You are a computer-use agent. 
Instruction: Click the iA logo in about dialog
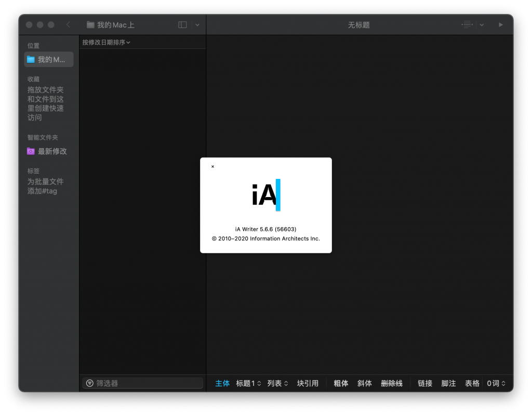click(266, 195)
